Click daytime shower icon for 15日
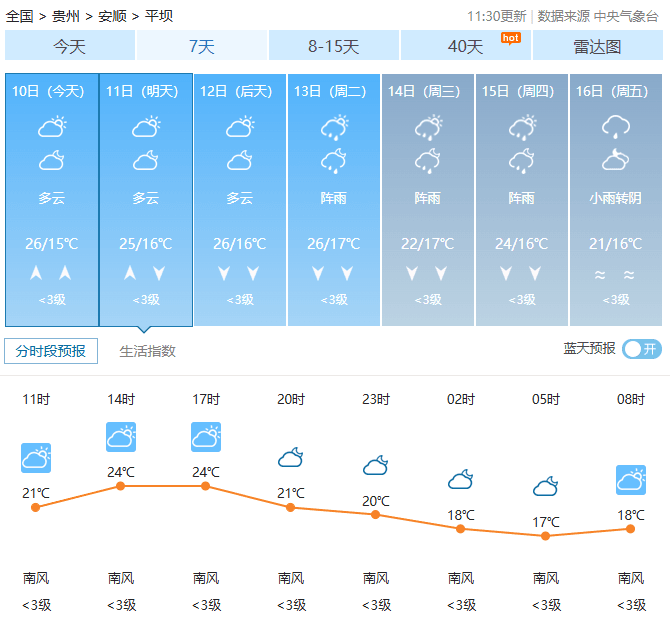Image resolution: width=670 pixels, height=621 pixels. [523, 127]
